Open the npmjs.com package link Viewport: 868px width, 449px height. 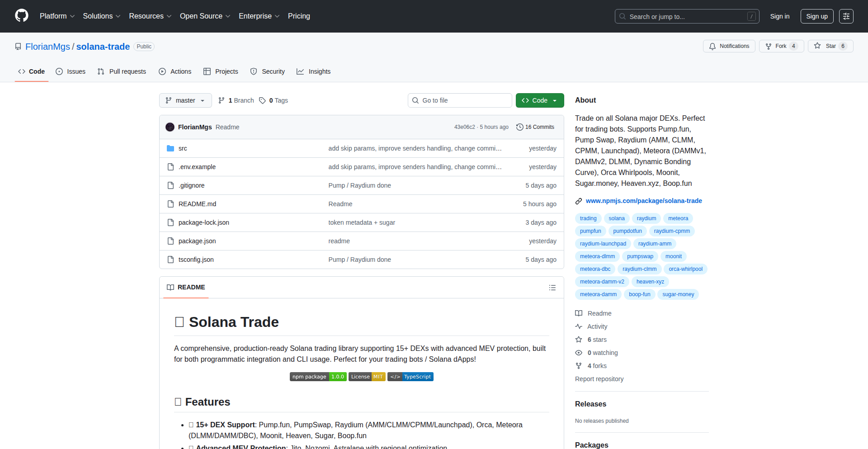coord(644,201)
